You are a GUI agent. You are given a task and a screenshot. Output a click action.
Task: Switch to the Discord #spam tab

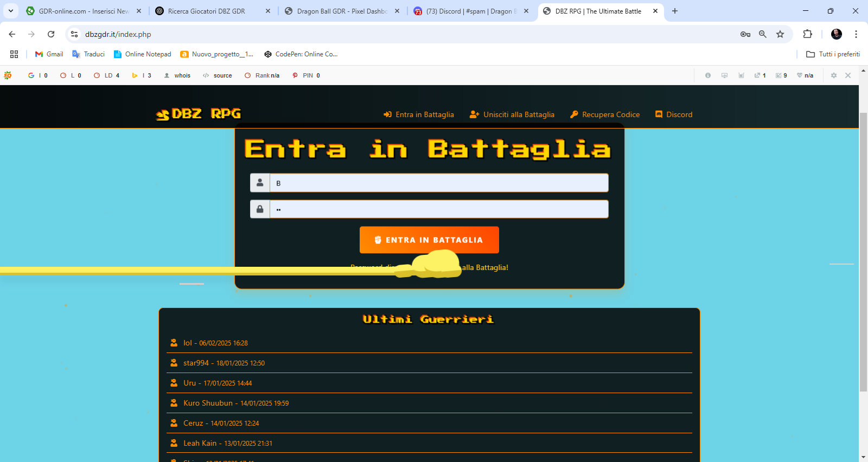[471, 11]
